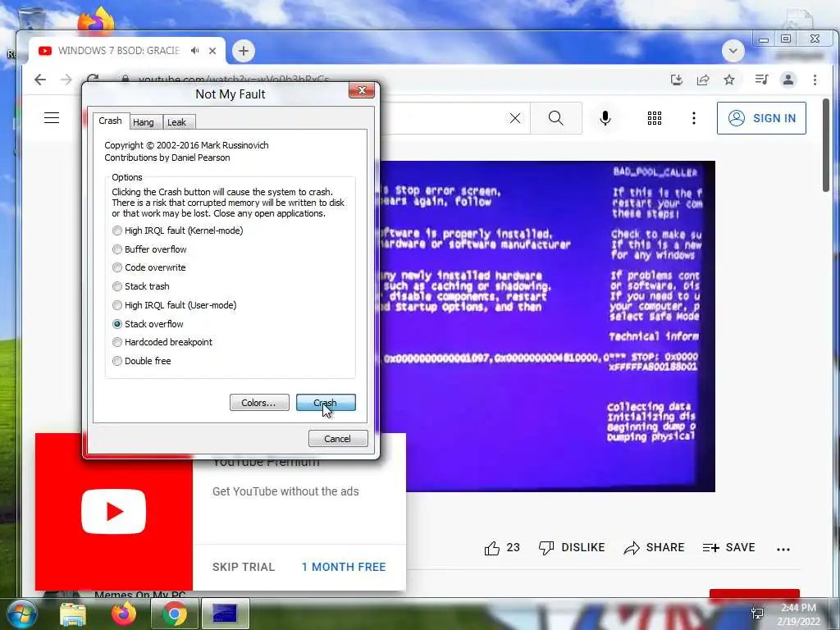The width and height of the screenshot is (840, 630).
Task: Go forward in browser history
Action: pos(66,80)
